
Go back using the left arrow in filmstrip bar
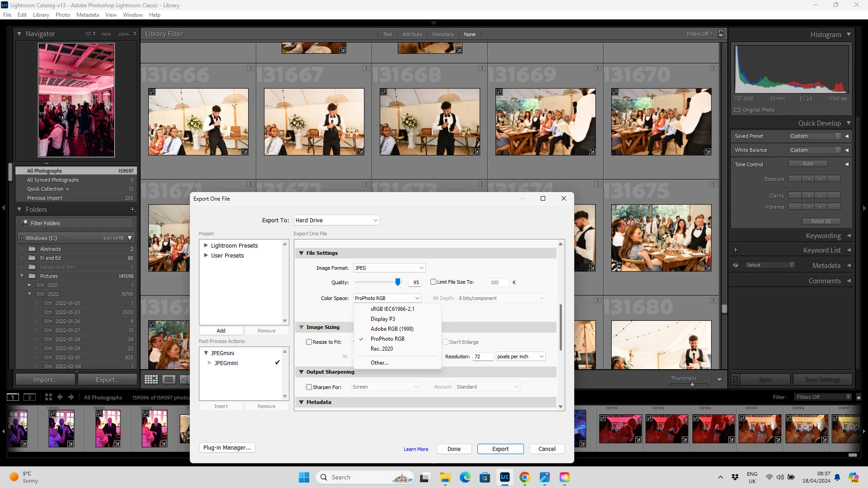(60, 397)
